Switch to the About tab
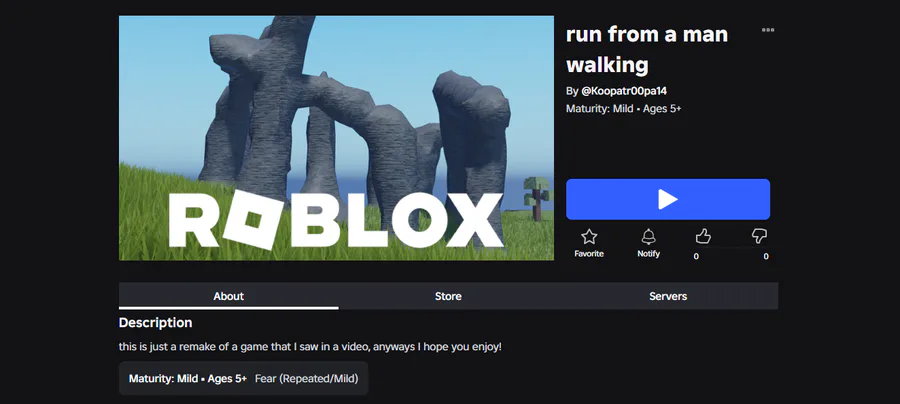Screen dimensions: 900x404 point(228,296)
